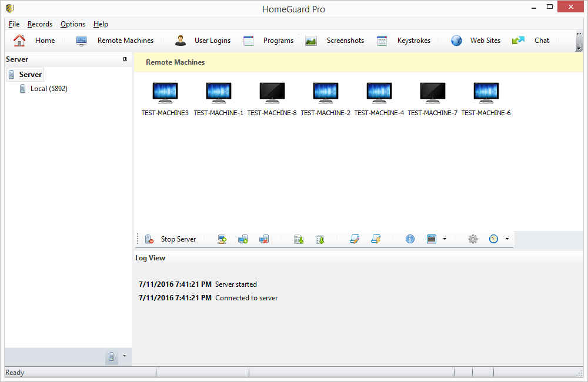Image resolution: width=588 pixels, height=382 pixels.
Task: Click the Stop Server button
Action: click(171, 239)
